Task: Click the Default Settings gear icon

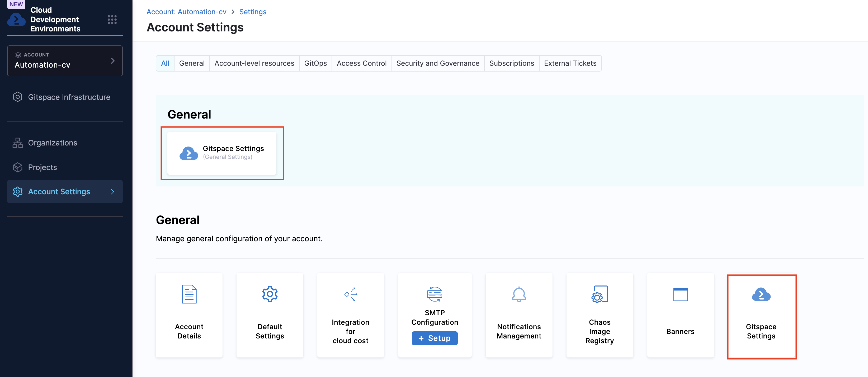Action: pyautogui.click(x=270, y=294)
